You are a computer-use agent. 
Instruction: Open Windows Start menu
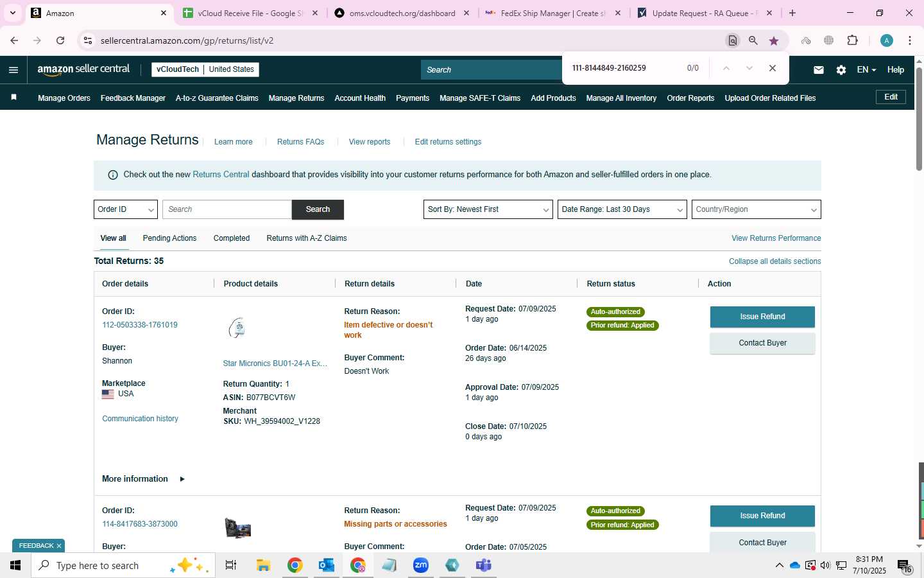(x=15, y=565)
